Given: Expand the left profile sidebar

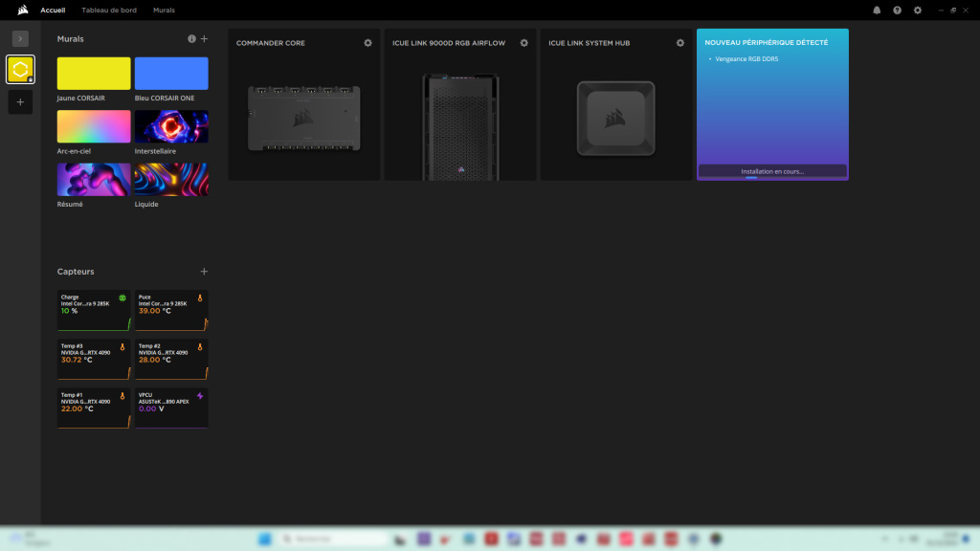Looking at the screenshot, I should pos(20,38).
